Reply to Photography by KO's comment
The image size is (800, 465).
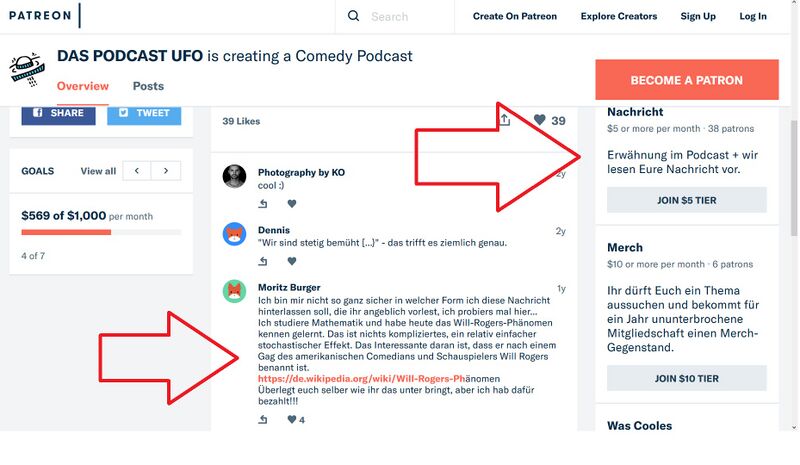tap(263, 204)
